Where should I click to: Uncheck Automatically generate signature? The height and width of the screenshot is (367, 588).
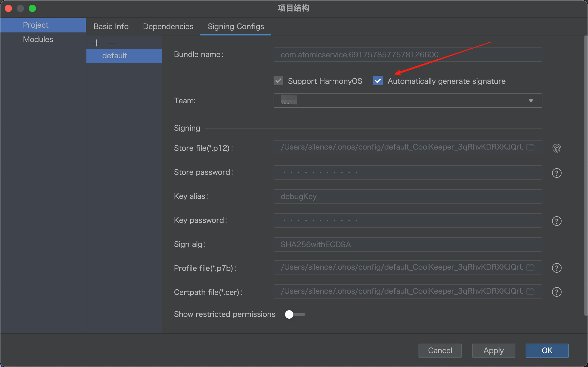pyautogui.click(x=378, y=81)
